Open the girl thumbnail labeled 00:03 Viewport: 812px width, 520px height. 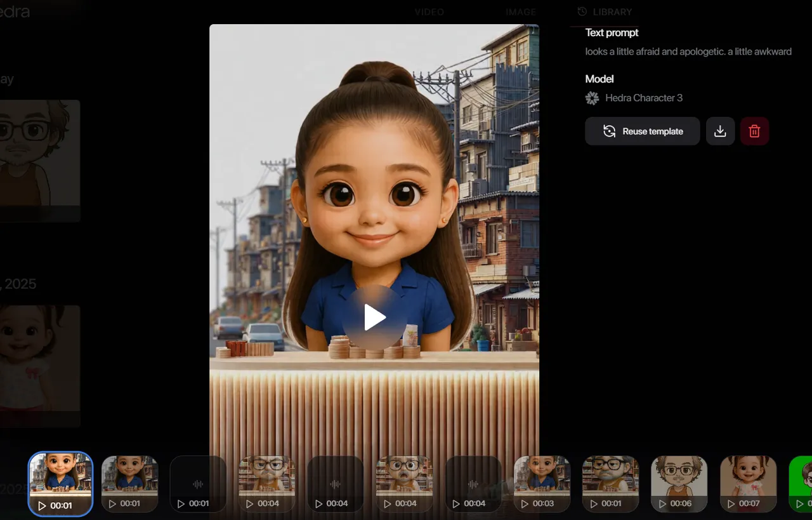click(x=542, y=484)
